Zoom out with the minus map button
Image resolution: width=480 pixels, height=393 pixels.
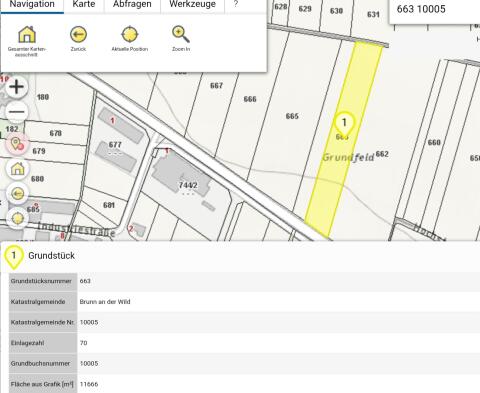point(16,112)
